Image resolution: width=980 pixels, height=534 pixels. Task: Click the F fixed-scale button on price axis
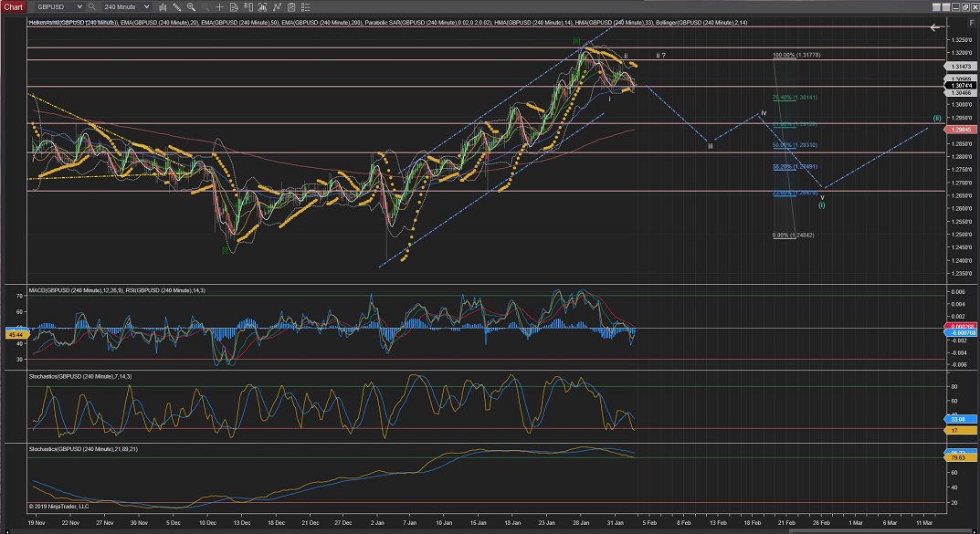(x=971, y=23)
